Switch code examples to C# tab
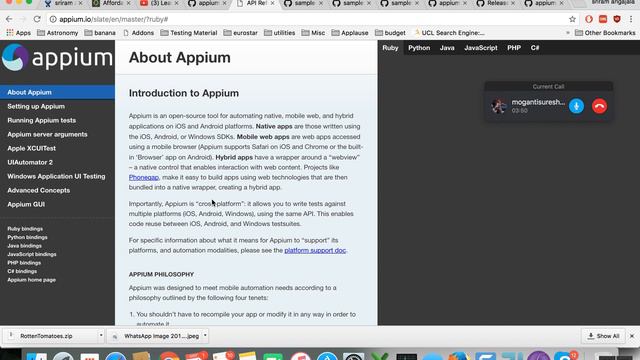Viewport: 640px width, 360px height. coord(535,48)
